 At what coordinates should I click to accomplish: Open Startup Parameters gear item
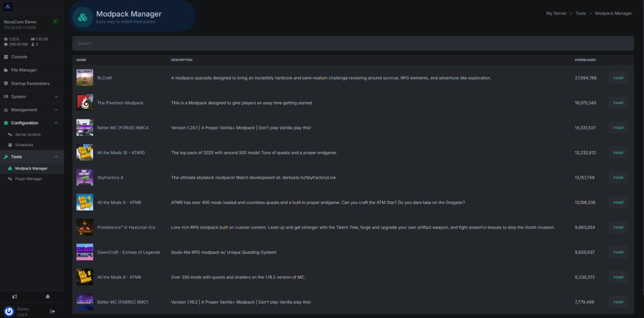tap(30, 84)
